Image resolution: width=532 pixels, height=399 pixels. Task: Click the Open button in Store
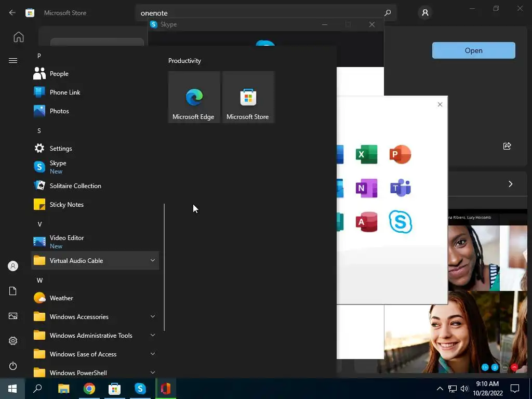coord(474,50)
